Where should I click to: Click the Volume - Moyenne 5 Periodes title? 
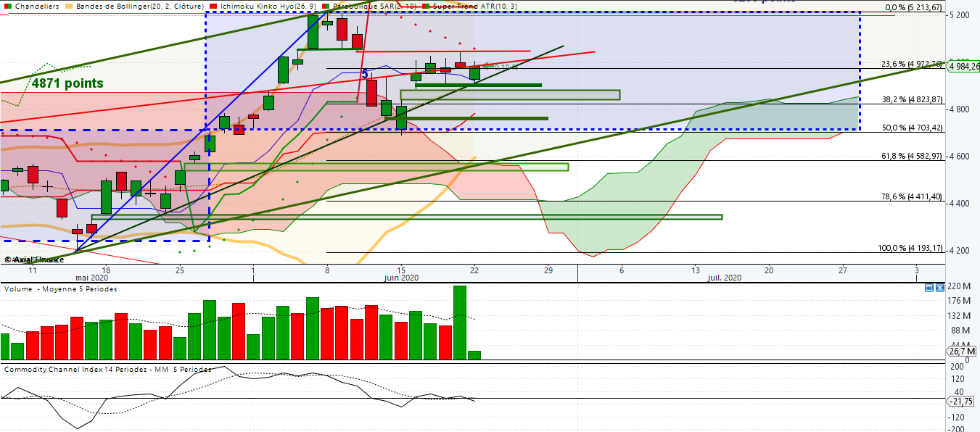[x=61, y=289]
